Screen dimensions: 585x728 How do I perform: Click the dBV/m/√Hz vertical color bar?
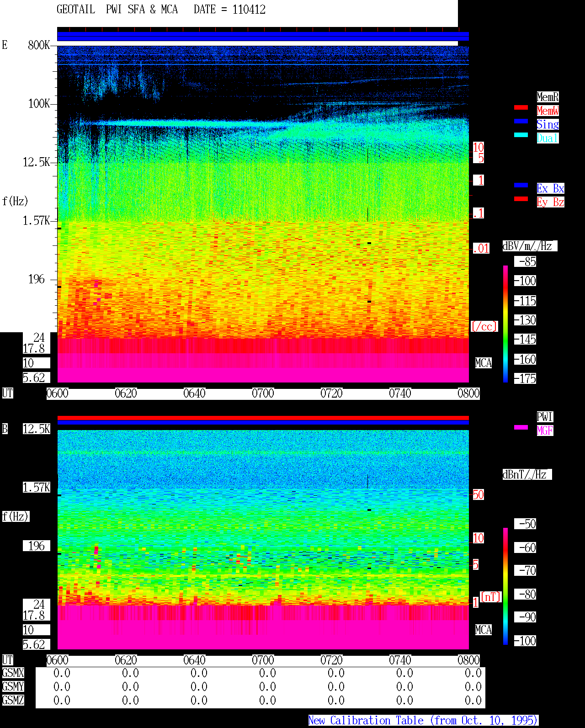pyautogui.click(x=505, y=324)
